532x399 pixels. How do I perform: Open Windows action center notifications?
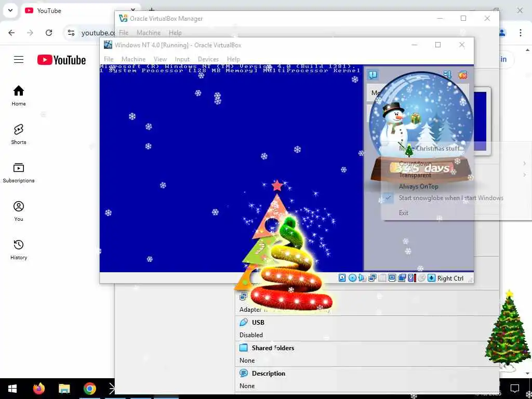point(515,389)
